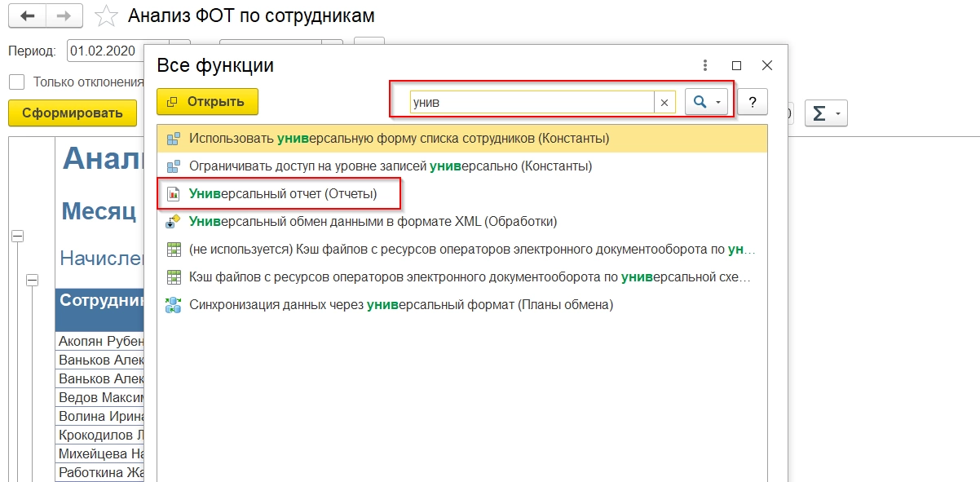
Task: Click the search field containing унив
Action: pyautogui.click(x=532, y=102)
